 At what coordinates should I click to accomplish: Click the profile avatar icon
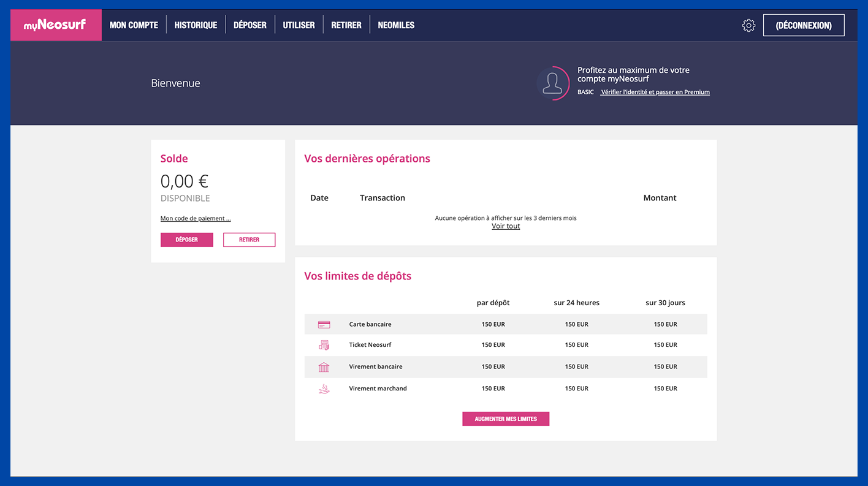pyautogui.click(x=552, y=83)
